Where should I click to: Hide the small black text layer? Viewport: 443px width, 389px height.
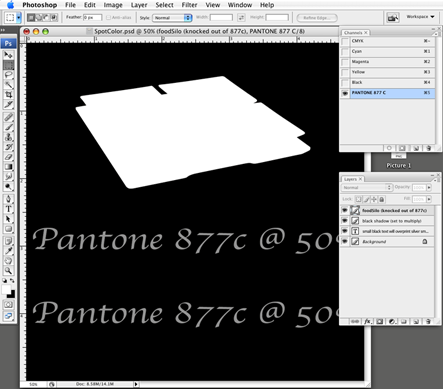point(345,231)
